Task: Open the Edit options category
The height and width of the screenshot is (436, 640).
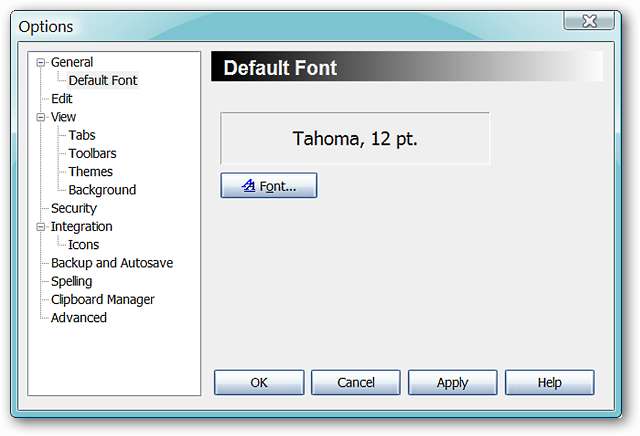Action: [61, 99]
